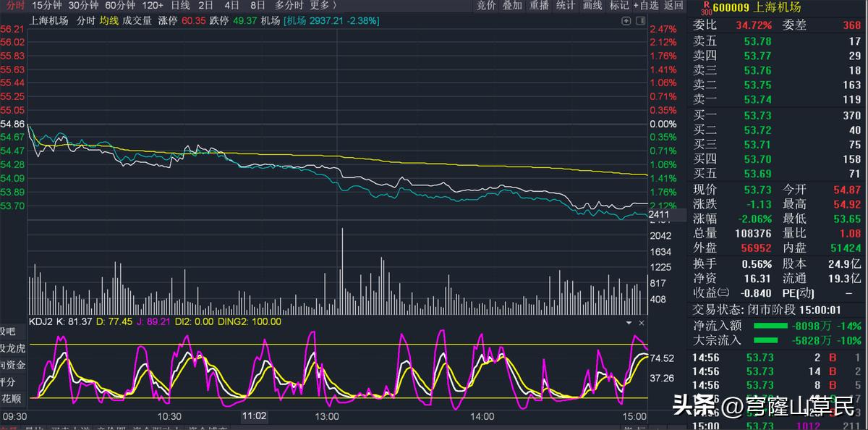Open the 竞价 auction view
The height and width of the screenshot is (430, 868).
(486, 6)
